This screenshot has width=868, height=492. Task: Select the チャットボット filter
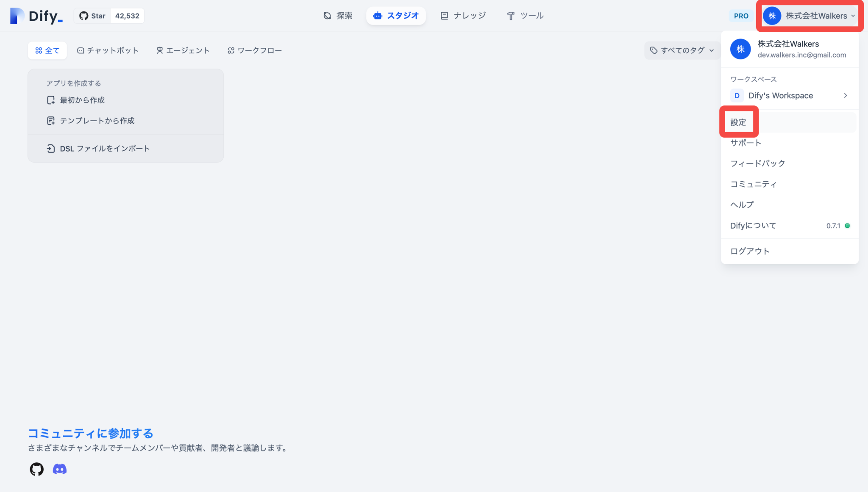tap(108, 50)
